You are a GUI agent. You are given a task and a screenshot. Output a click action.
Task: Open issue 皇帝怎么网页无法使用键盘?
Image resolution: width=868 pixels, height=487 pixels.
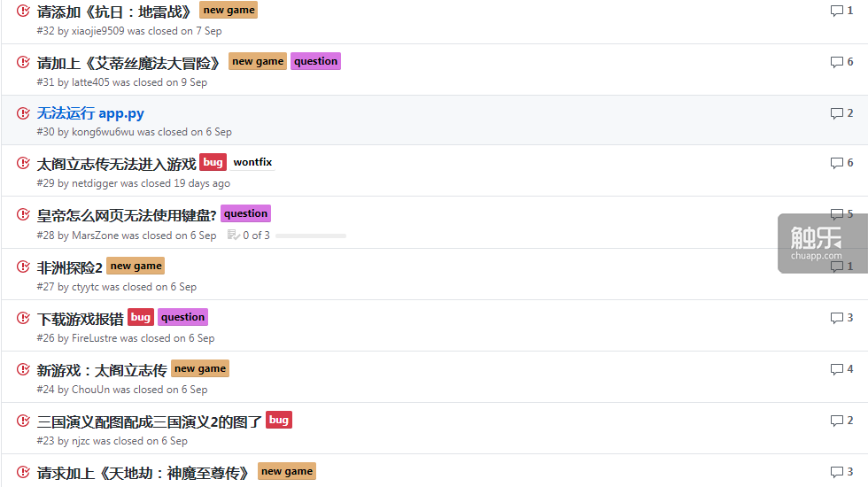click(126, 214)
